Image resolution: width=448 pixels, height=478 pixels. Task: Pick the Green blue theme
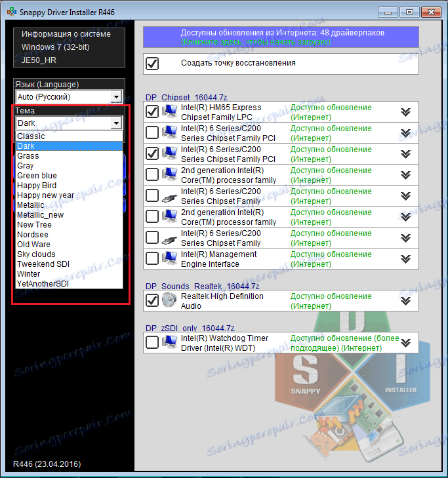click(x=70, y=176)
